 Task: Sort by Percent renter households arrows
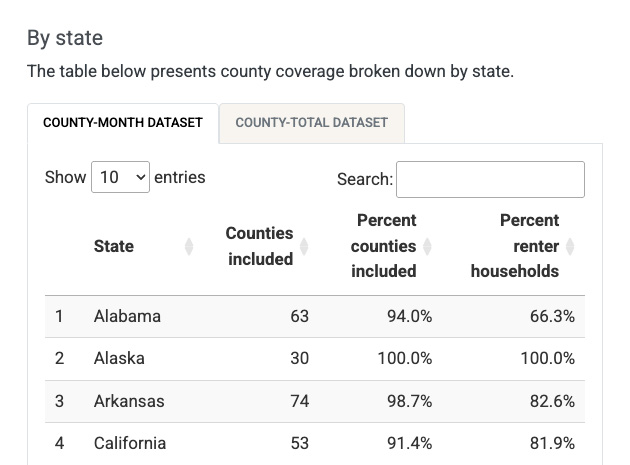click(x=570, y=246)
